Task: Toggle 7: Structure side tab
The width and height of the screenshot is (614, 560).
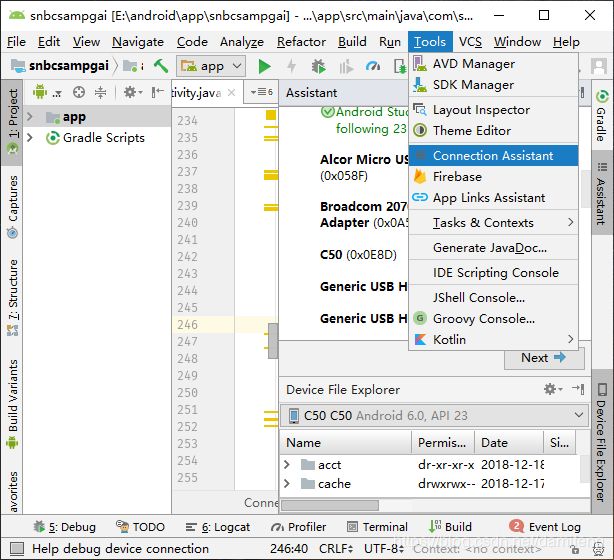Action: coord(12,298)
